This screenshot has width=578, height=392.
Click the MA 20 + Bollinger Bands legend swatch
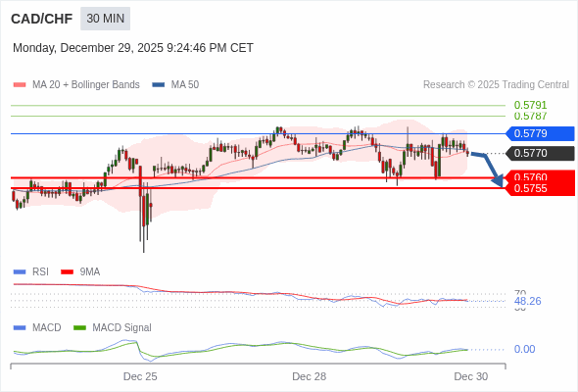coord(20,85)
